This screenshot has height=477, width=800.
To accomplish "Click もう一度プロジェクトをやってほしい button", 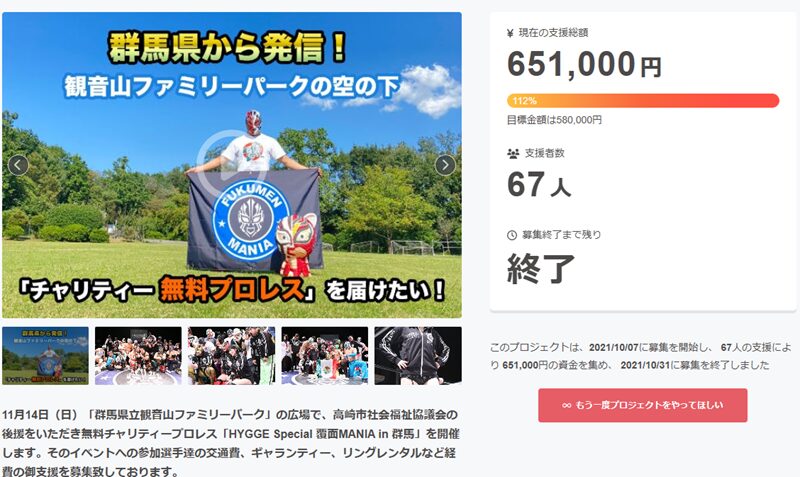I will click(x=643, y=405).
